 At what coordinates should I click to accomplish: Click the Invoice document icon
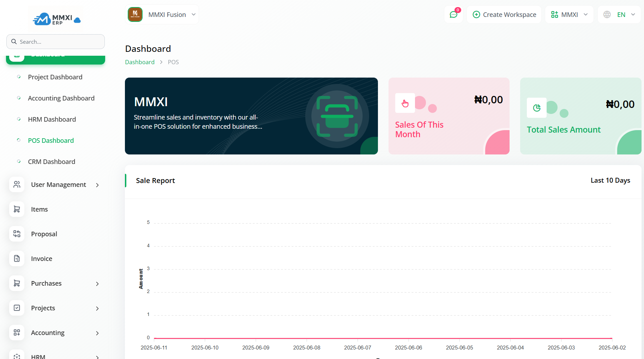click(x=17, y=258)
